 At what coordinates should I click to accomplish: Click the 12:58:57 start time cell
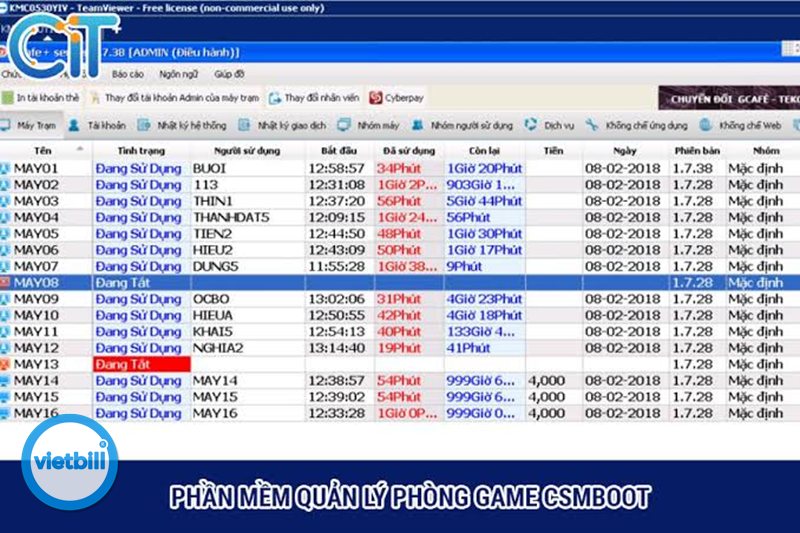tap(337, 168)
